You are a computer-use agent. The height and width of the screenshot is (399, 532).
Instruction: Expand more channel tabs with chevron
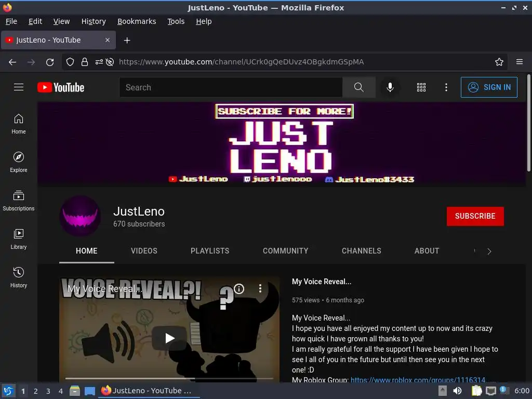(489, 251)
